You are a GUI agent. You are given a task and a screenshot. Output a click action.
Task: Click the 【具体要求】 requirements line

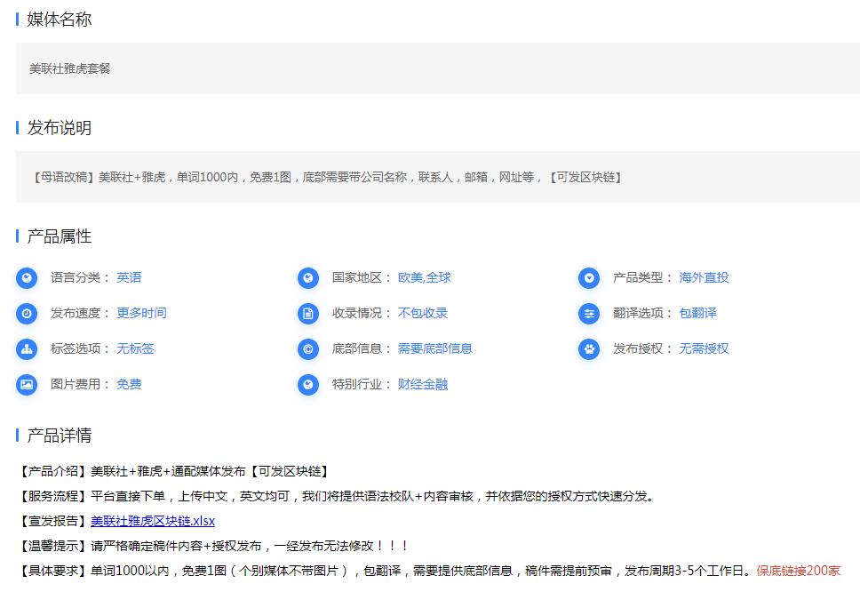(385, 571)
